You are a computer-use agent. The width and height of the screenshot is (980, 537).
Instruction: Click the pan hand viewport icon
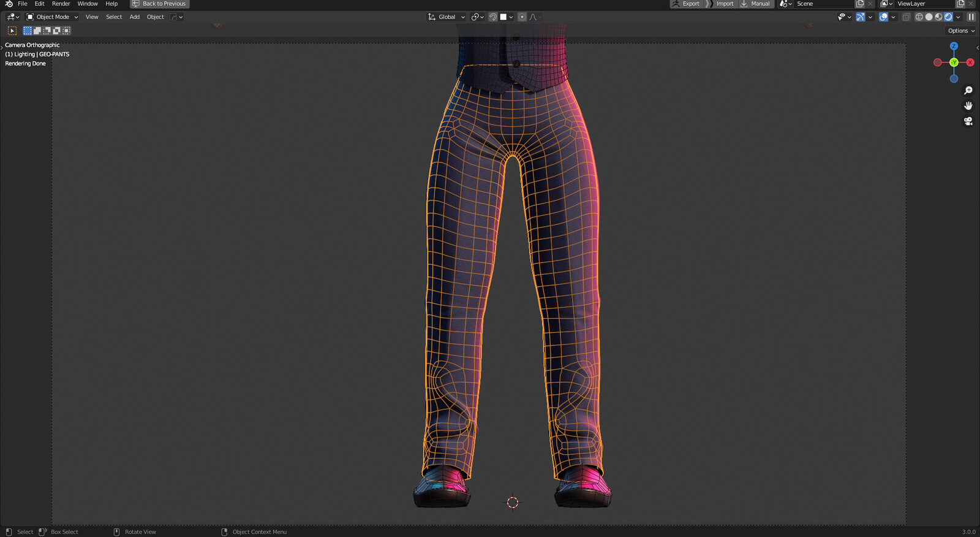968,106
